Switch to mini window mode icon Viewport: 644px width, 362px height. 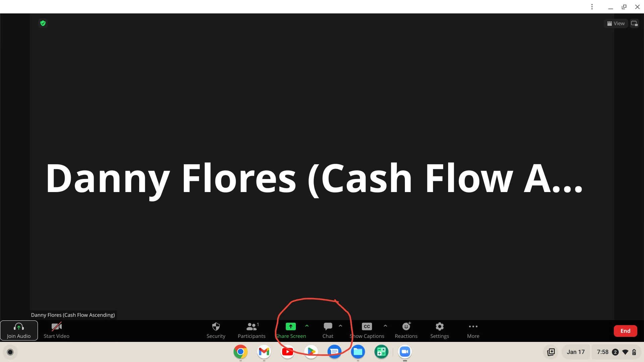pyautogui.click(x=634, y=23)
